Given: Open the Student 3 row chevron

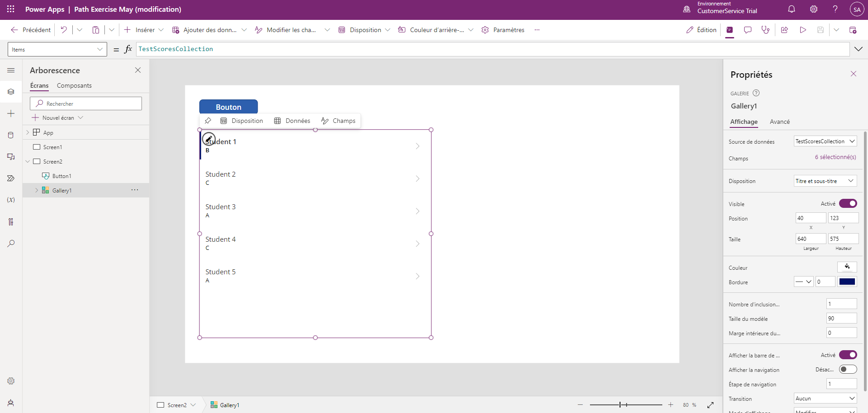Looking at the screenshot, I should point(418,211).
